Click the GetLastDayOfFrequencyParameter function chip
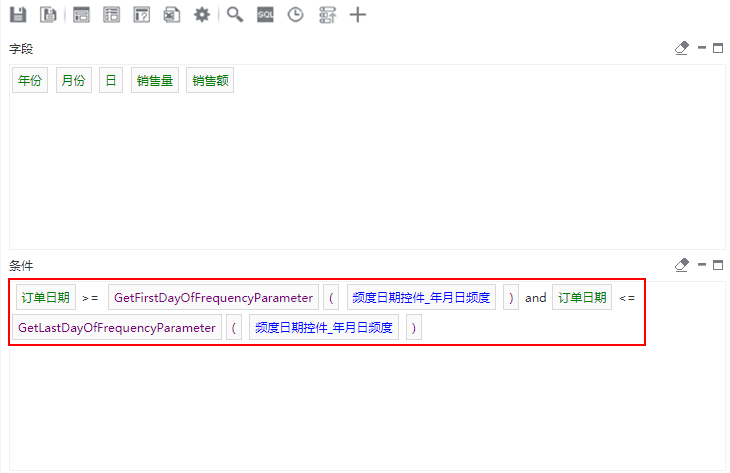The width and height of the screenshot is (730, 473). click(x=117, y=328)
